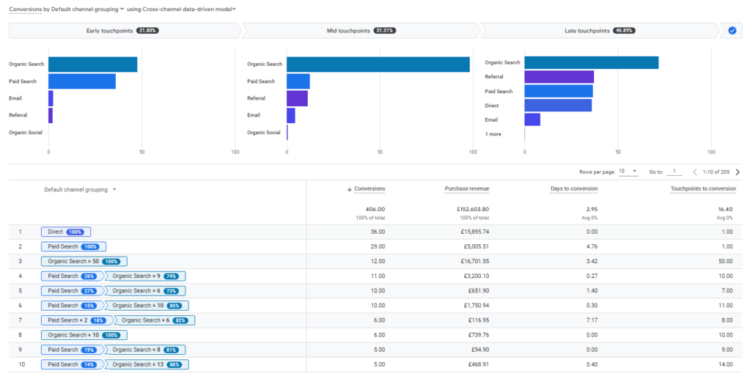Click the Paid Search bar in Mid touchpoints chart

(298, 81)
